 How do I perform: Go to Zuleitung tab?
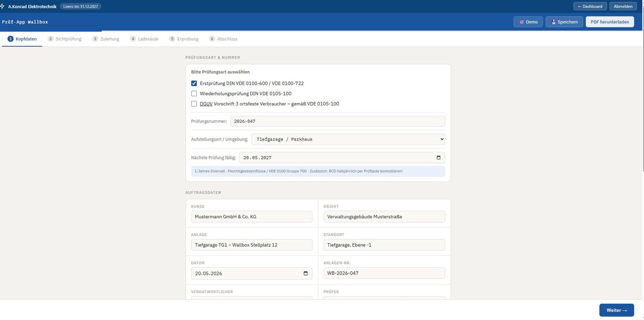pyautogui.click(x=106, y=39)
